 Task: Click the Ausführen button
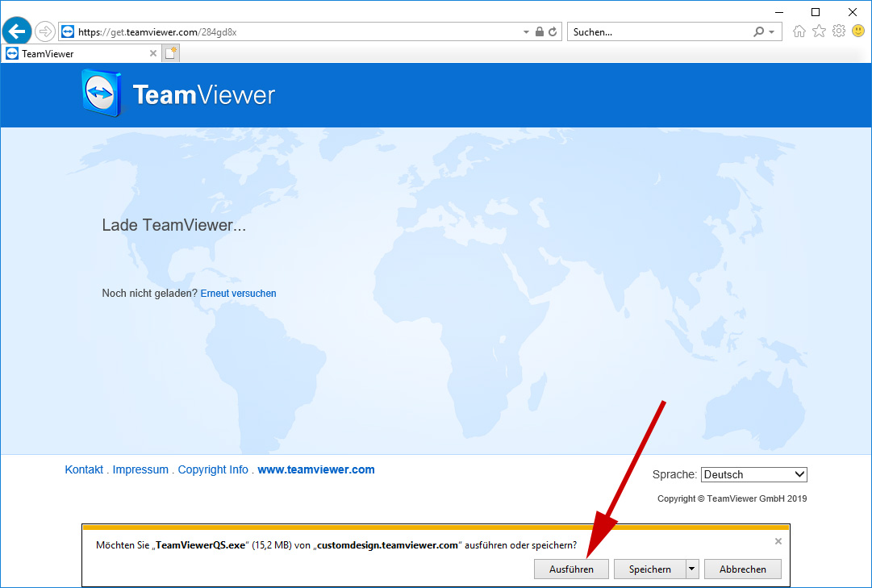[x=571, y=569]
